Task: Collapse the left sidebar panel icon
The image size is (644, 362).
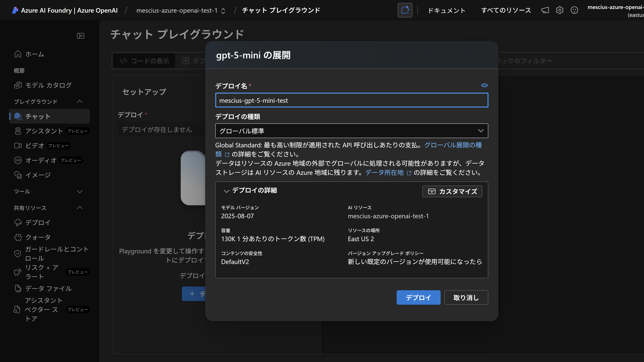Action: pyautogui.click(x=80, y=36)
